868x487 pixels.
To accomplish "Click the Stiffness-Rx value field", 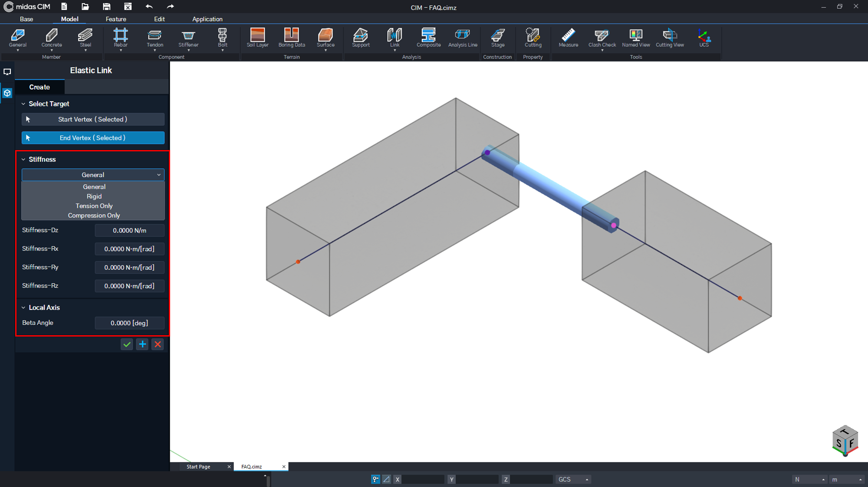I will pyautogui.click(x=129, y=249).
